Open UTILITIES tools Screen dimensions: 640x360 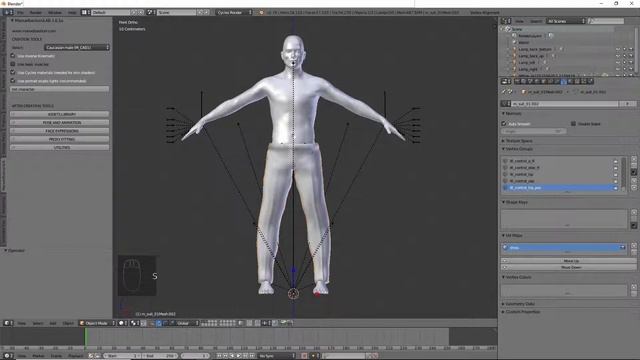click(x=60, y=147)
